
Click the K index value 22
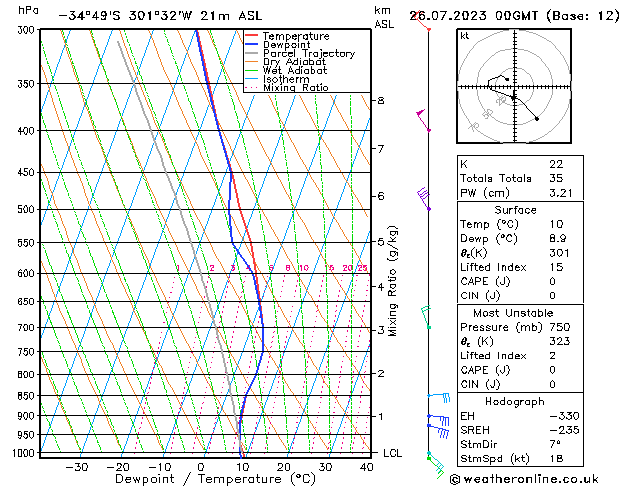point(556,164)
